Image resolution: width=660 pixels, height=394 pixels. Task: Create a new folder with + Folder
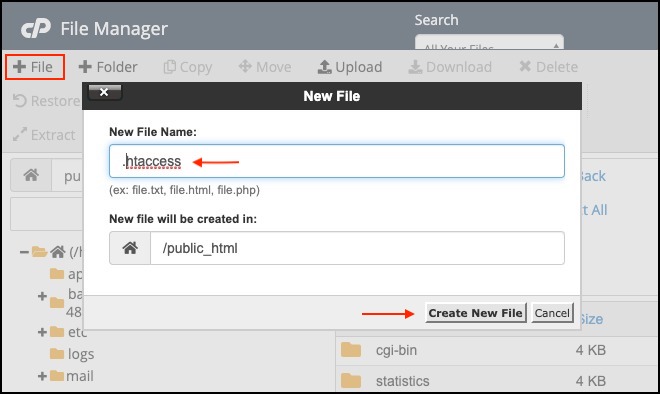[x=108, y=67]
